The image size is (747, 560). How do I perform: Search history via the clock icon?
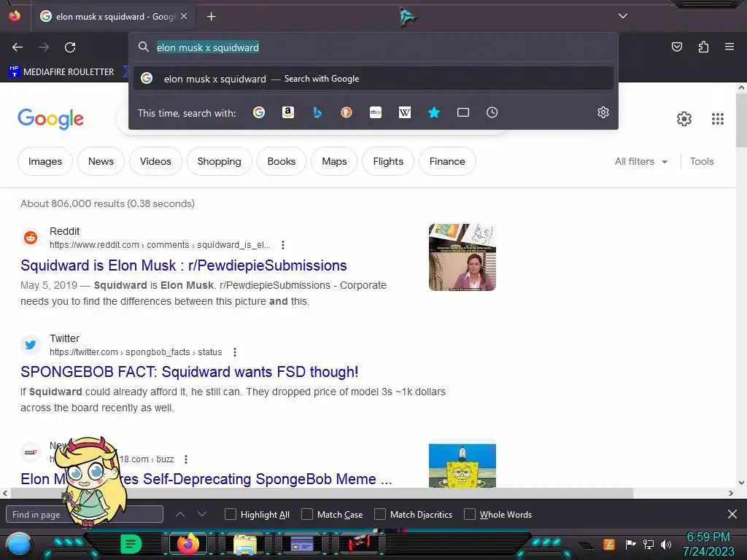(492, 112)
